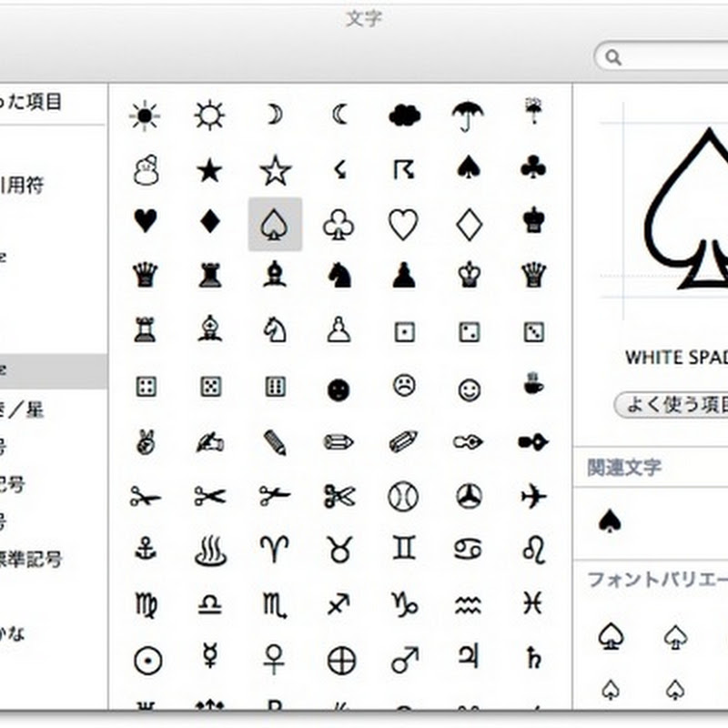Select the die face six symbol
Image resolution: width=728 pixels, height=728 pixels.
(276, 386)
